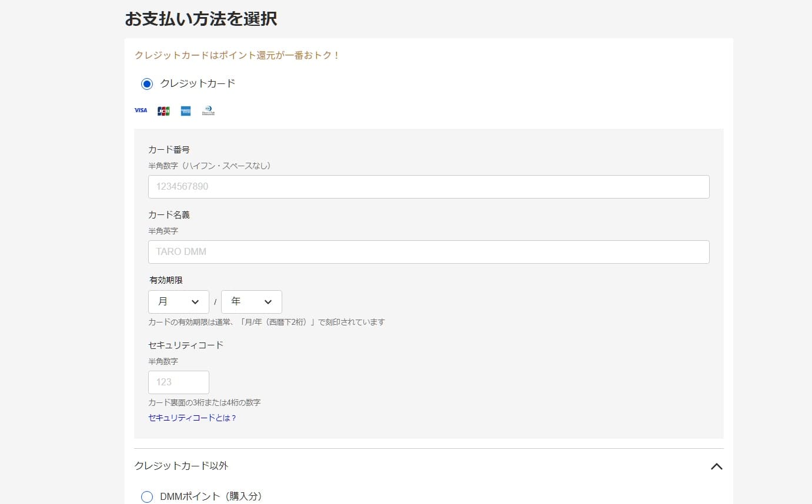Click the 有効期限 field label
812x504 pixels.
click(x=166, y=280)
